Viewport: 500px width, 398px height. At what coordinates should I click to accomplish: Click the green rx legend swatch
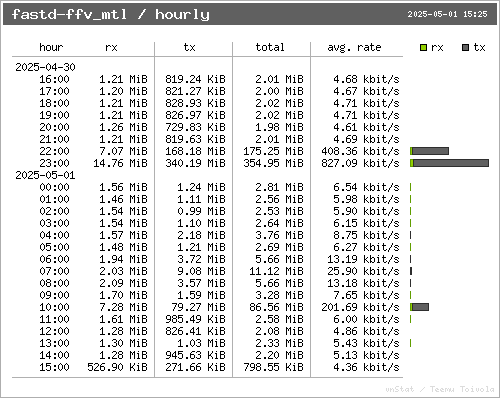point(423,48)
